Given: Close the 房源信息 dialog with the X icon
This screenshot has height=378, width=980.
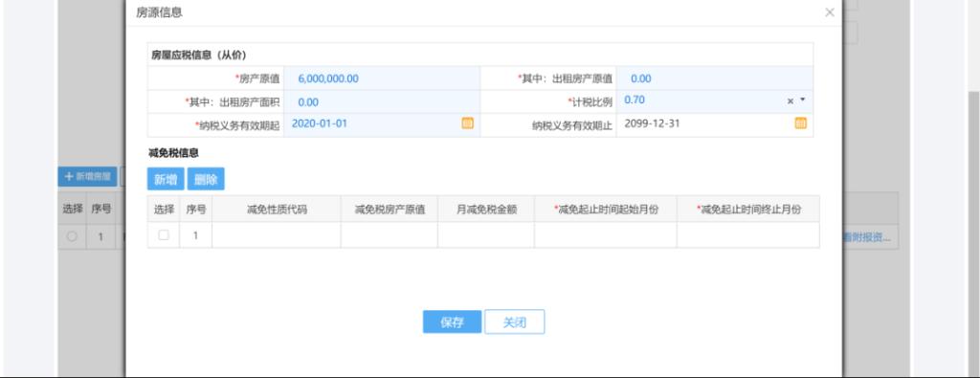Looking at the screenshot, I should click(x=830, y=12).
